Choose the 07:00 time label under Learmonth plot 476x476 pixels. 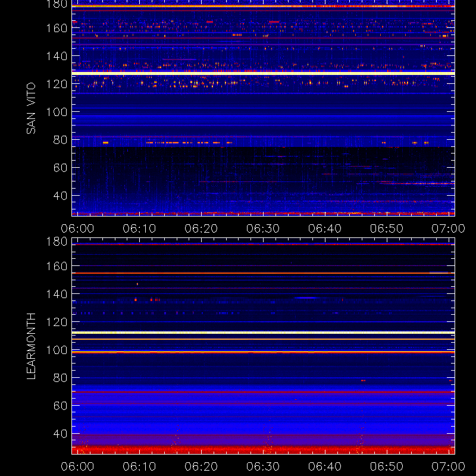pyautogui.click(x=449, y=466)
